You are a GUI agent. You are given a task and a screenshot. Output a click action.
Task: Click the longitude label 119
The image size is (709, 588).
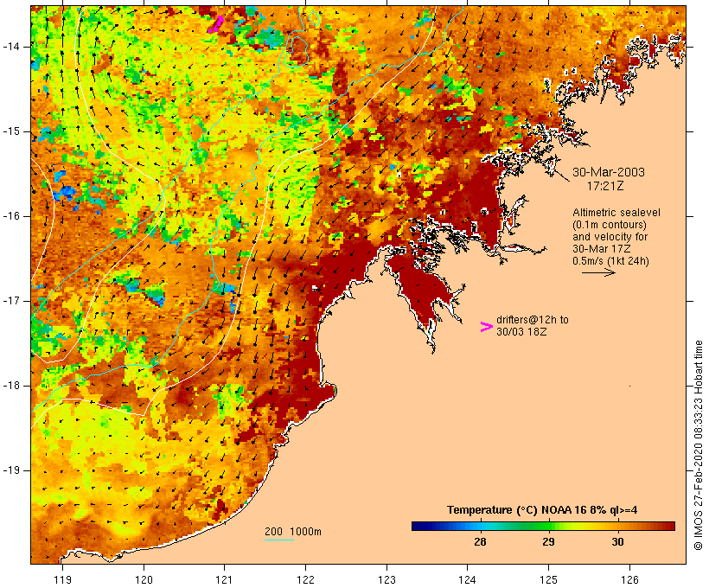[x=62, y=579]
